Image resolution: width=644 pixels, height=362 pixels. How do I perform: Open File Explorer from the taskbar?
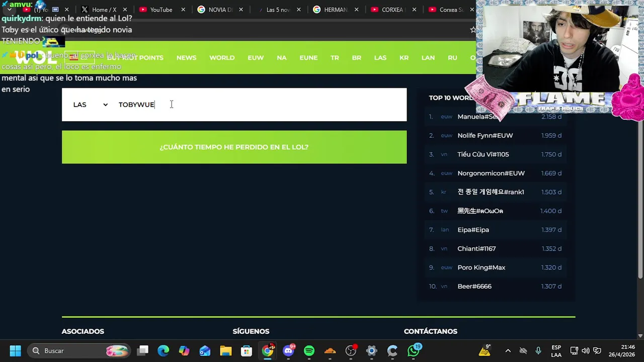225,350
